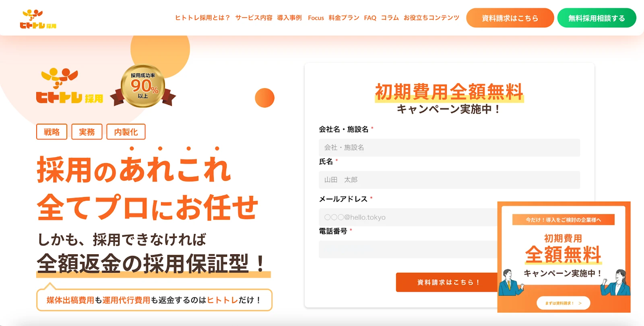Click the green 無料採用相談する button
The image size is (644, 326).
(x=597, y=18)
